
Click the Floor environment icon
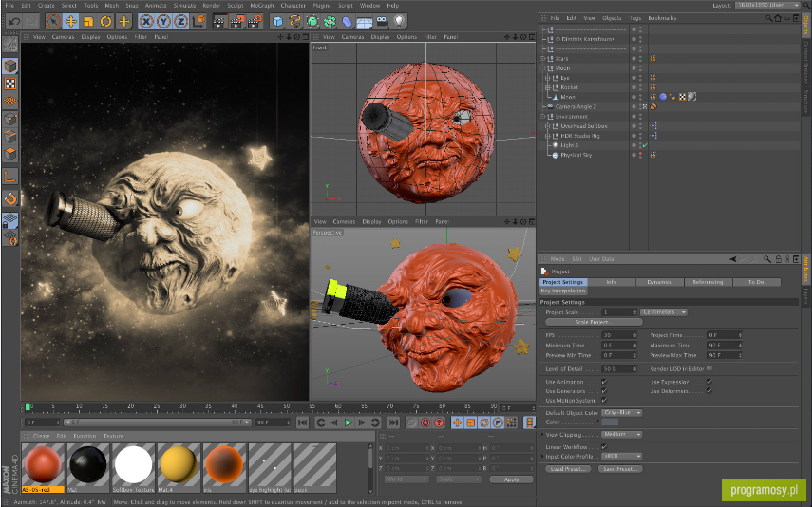pos(364,22)
